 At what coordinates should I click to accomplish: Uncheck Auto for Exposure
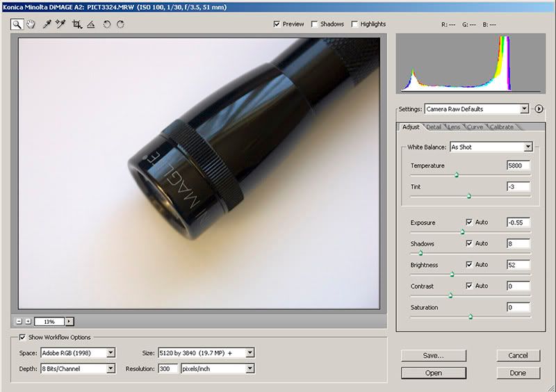pos(469,222)
